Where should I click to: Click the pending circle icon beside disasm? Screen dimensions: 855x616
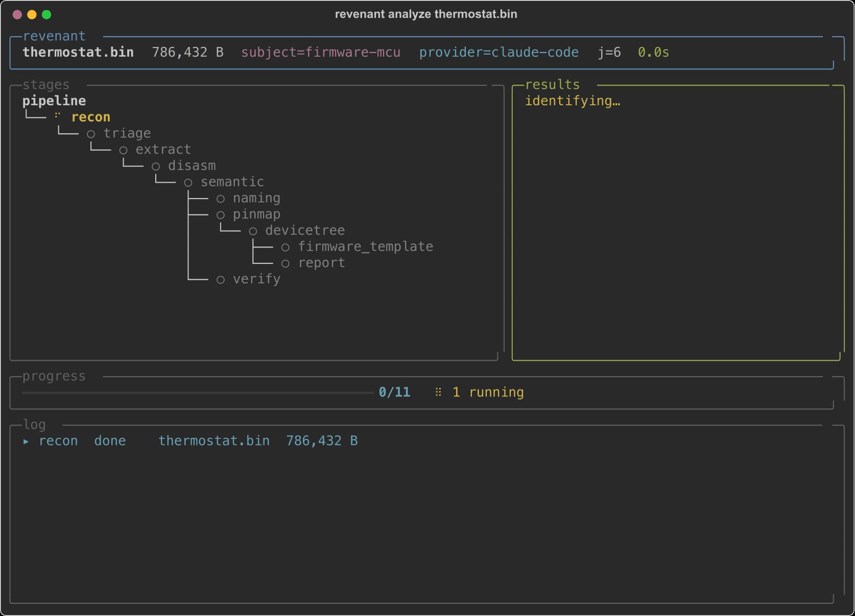coord(156,167)
